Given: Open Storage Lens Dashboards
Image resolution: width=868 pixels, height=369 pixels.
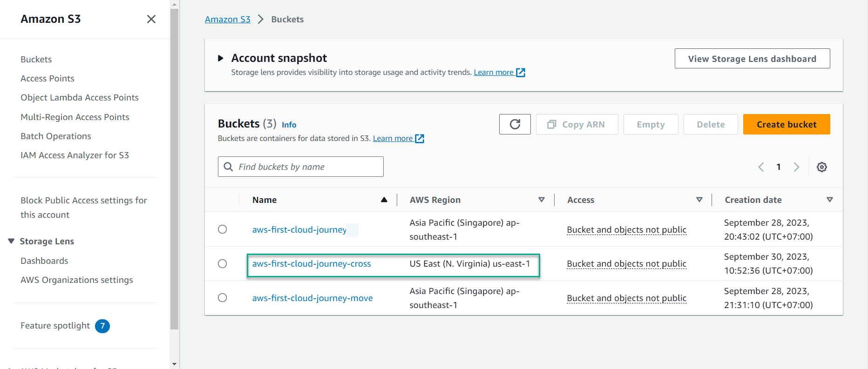Looking at the screenshot, I should [44, 261].
